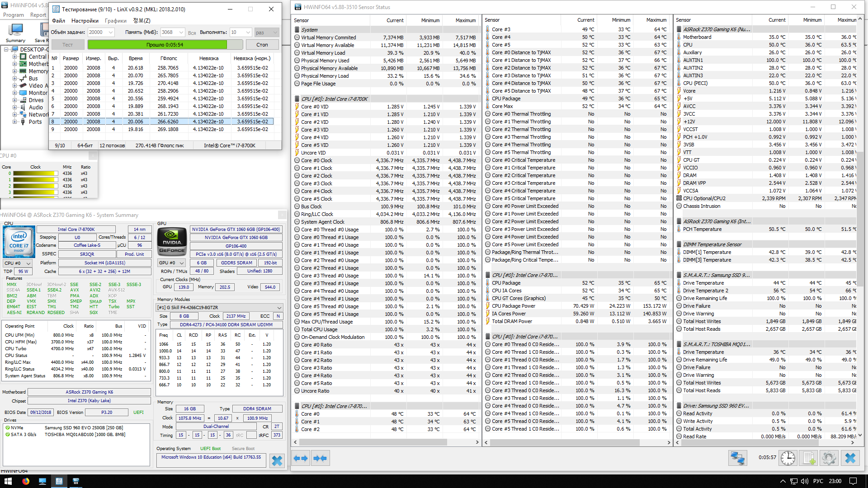Open the Настройки menu in LinX

pos(85,20)
